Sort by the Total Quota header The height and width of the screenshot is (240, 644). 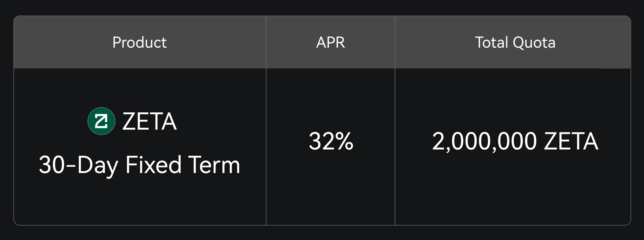pyautogui.click(x=515, y=42)
